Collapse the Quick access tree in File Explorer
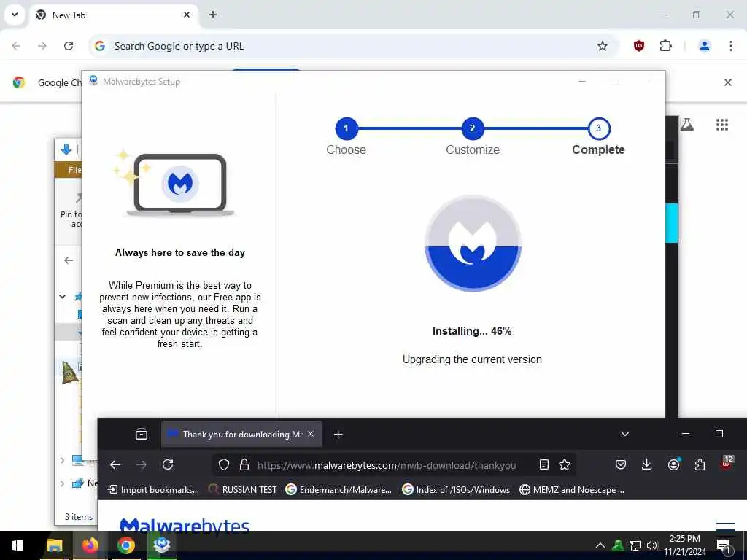747x560 pixels. point(63,296)
